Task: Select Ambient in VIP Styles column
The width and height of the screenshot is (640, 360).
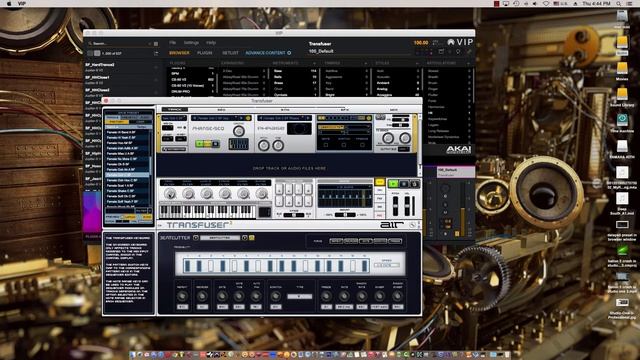Action: point(383,82)
